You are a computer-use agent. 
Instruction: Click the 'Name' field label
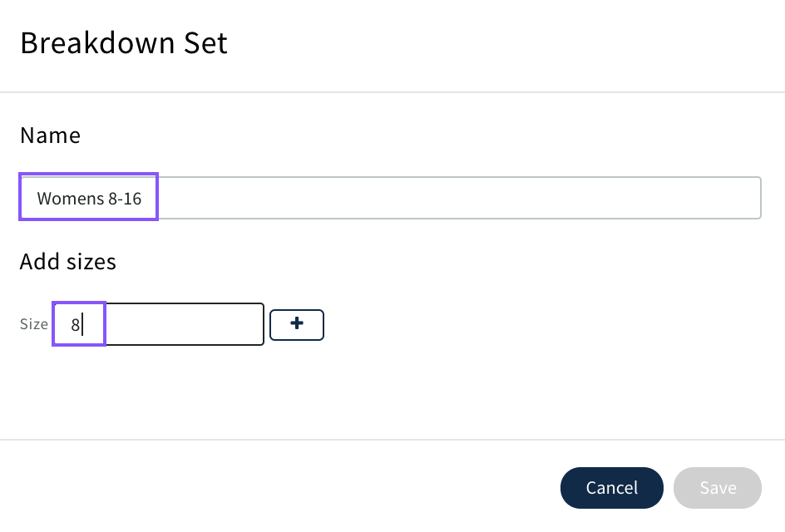50,135
